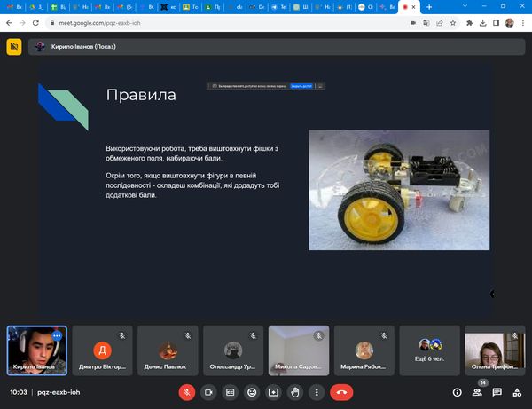Viewport: 532px width, 409px height.
Task: Unmute the microphone in call toolbar
Action: point(187,391)
